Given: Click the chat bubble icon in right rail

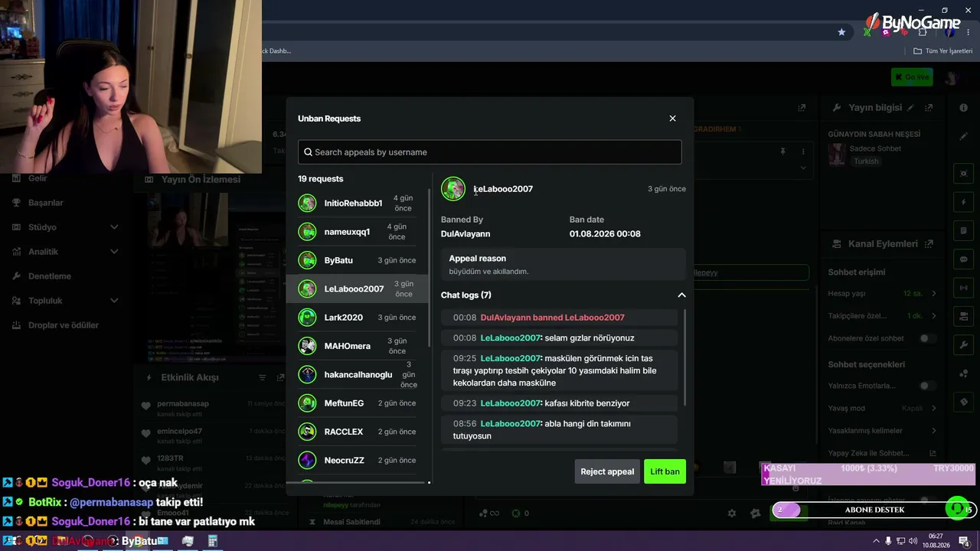Looking at the screenshot, I should pyautogui.click(x=964, y=259).
